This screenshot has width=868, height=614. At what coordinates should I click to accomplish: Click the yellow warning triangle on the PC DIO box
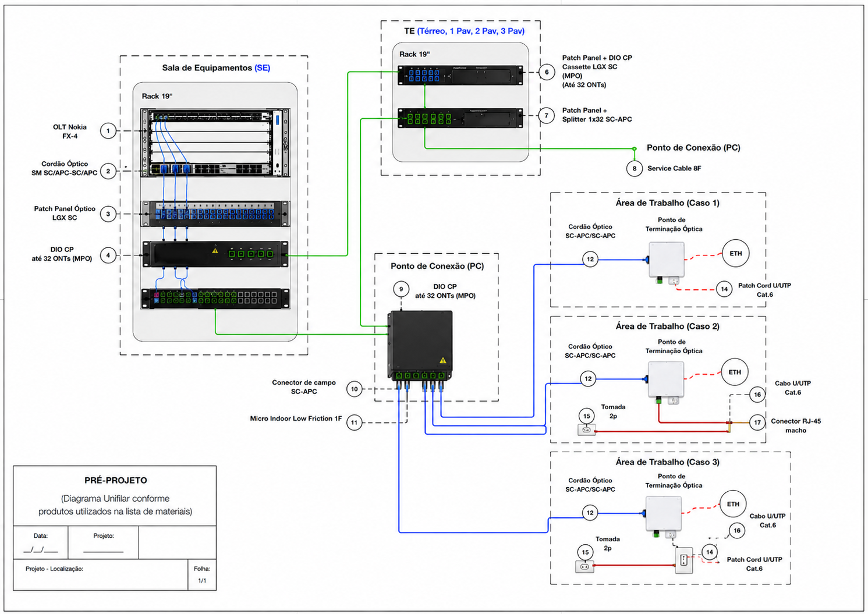click(443, 360)
